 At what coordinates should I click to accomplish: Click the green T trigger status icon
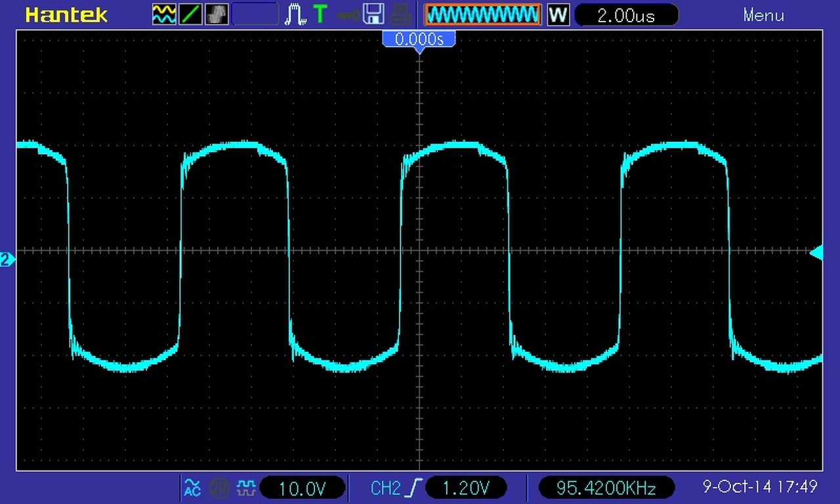coord(320,14)
